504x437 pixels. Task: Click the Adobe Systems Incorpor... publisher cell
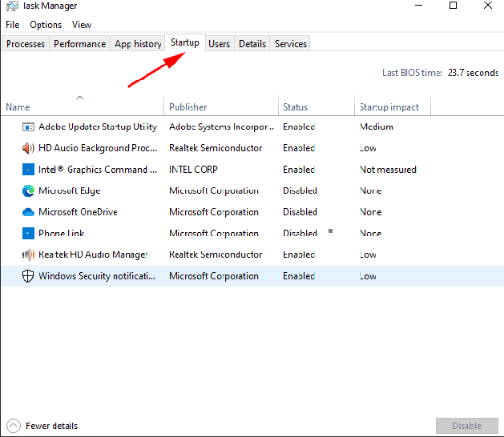pos(221,126)
